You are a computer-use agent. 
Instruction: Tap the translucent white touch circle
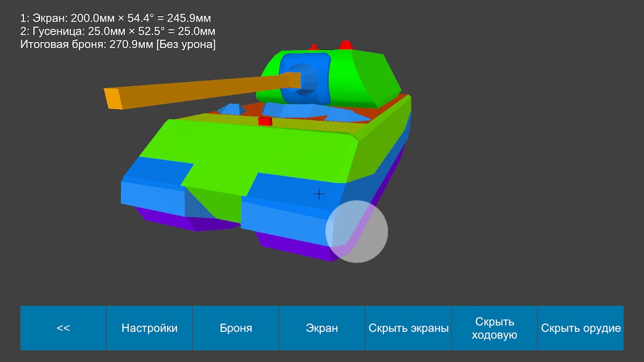(357, 232)
